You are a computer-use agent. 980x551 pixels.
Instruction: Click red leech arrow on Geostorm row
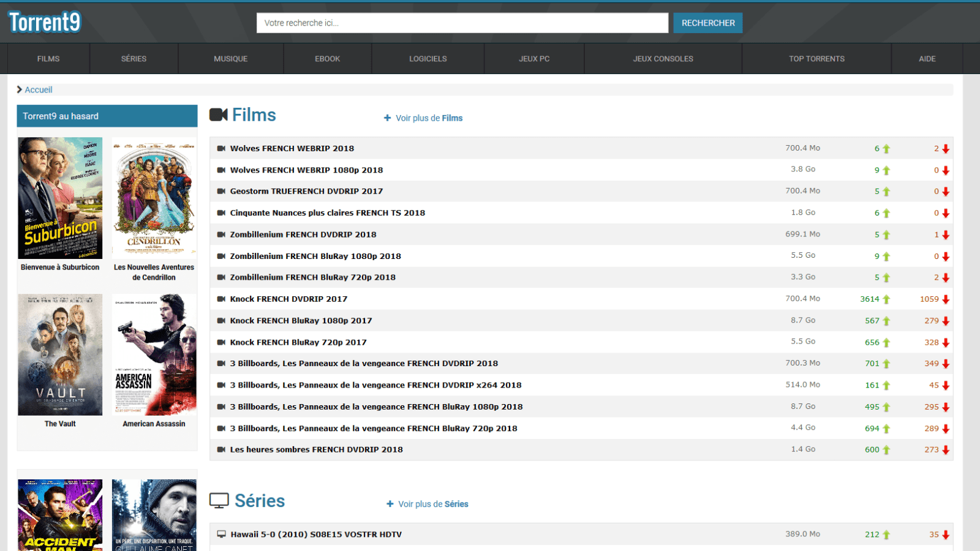(x=946, y=192)
